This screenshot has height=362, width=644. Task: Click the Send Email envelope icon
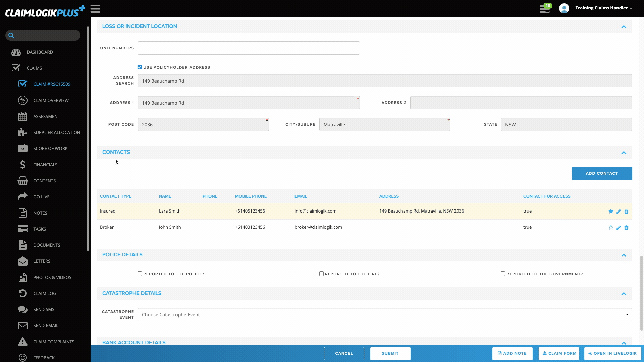click(23, 325)
